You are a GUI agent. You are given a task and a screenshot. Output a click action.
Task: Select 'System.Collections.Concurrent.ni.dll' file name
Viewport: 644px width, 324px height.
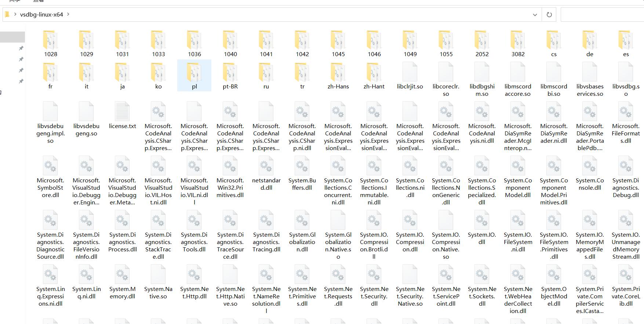pos(338,192)
